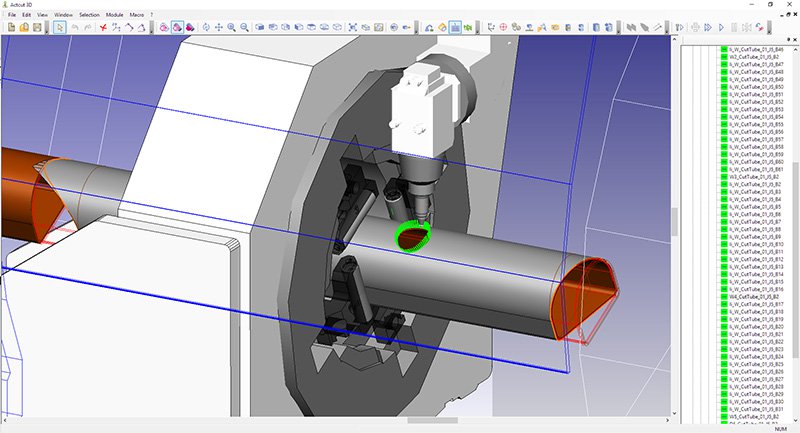
Task: Click the Save floppy disk icon
Action: [x=38, y=28]
